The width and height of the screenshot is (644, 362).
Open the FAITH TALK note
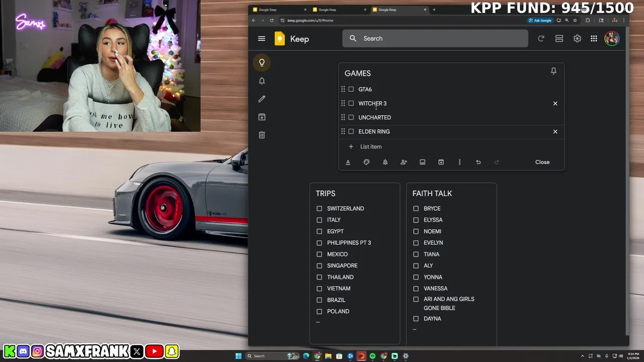pyautogui.click(x=451, y=263)
